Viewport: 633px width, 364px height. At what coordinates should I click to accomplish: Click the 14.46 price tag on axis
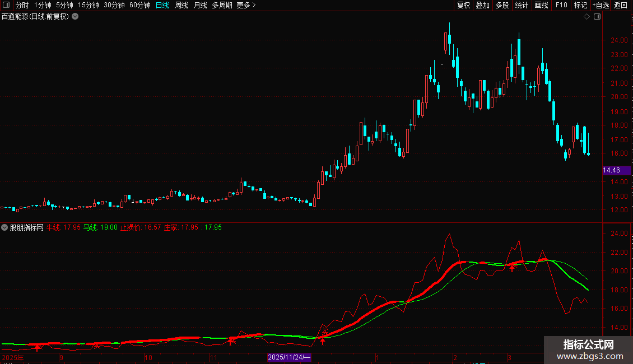pyautogui.click(x=616, y=170)
